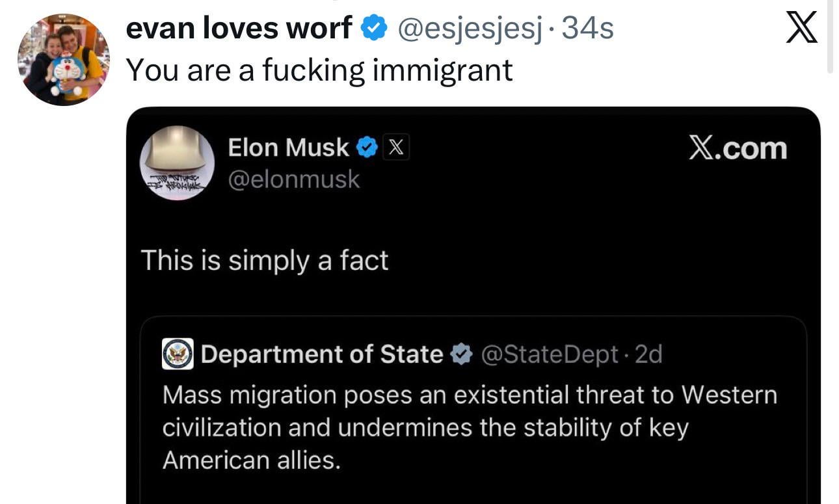Click the X affiliation badge beside Elon Musk
The height and width of the screenshot is (504, 839).
click(x=395, y=148)
